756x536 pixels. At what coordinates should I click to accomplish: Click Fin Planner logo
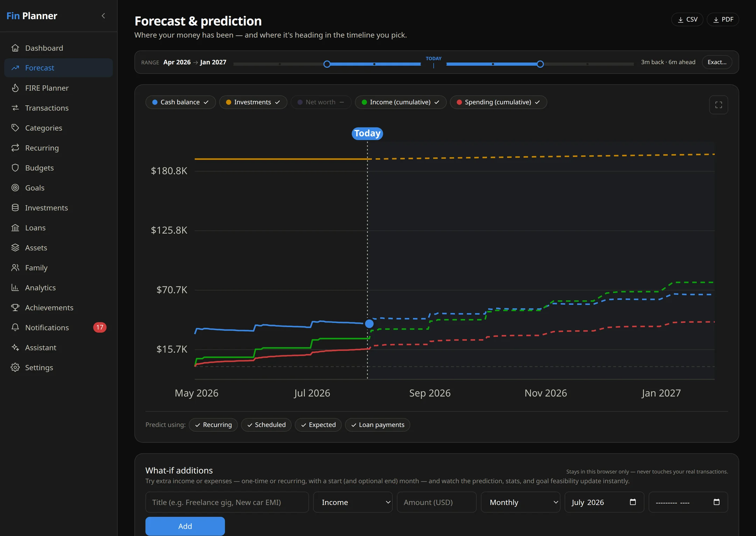pos(32,16)
